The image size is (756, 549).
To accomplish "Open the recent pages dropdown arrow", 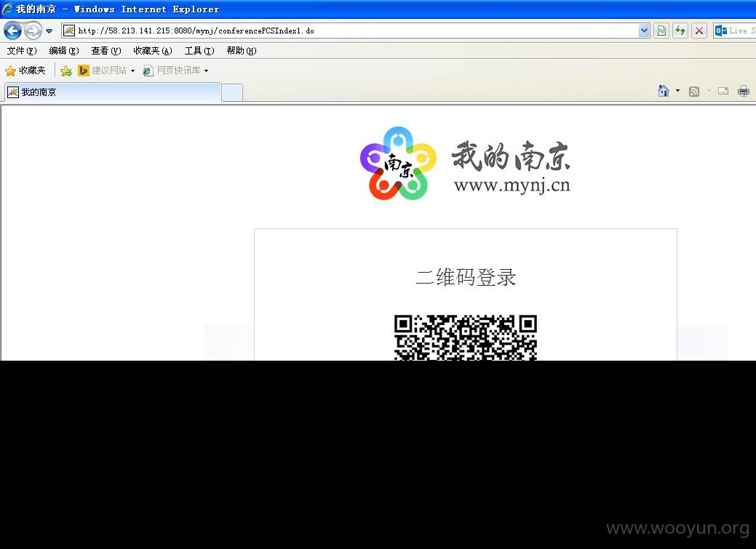I will click(49, 31).
